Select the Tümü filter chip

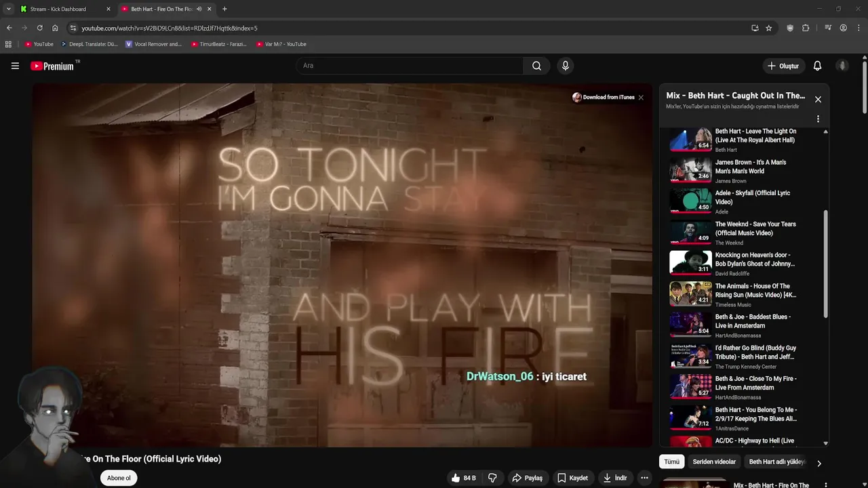point(671,462)
